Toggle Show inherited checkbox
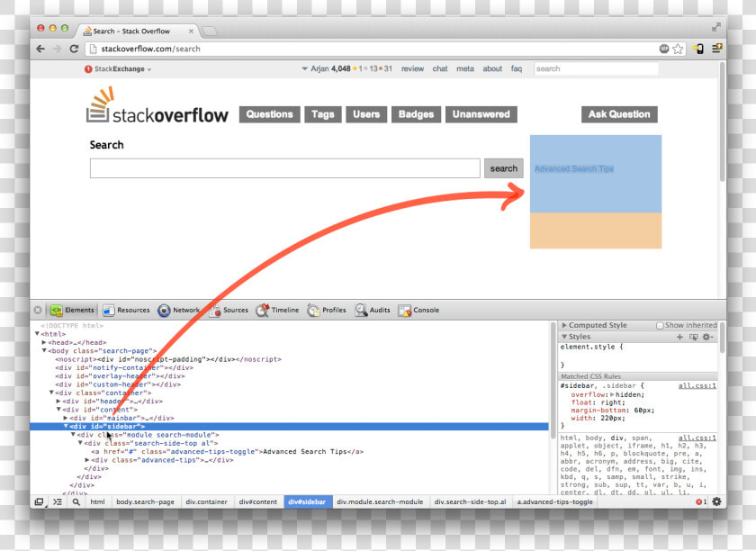756x551 pixels. pyautogui.click(x=660, y=326)
